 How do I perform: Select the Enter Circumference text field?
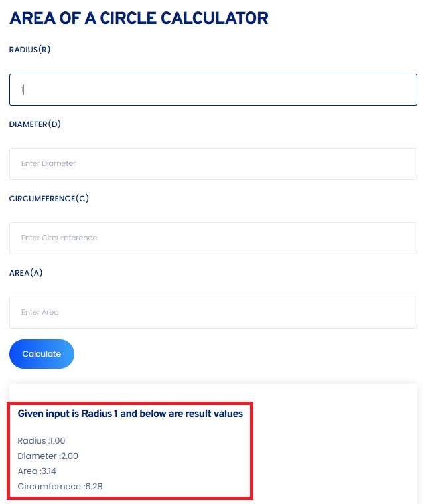pyautogui.click(x=212, y=238)
